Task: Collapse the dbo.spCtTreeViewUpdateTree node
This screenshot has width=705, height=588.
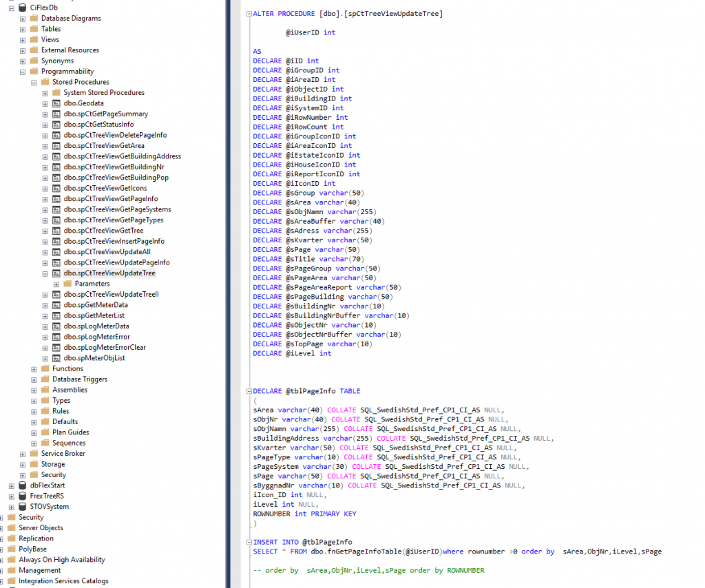Action: (x=45, y=274)
